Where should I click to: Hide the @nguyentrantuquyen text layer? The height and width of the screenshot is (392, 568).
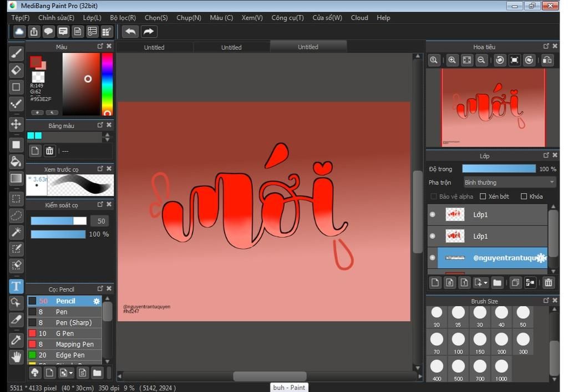(x=433, y=258)
